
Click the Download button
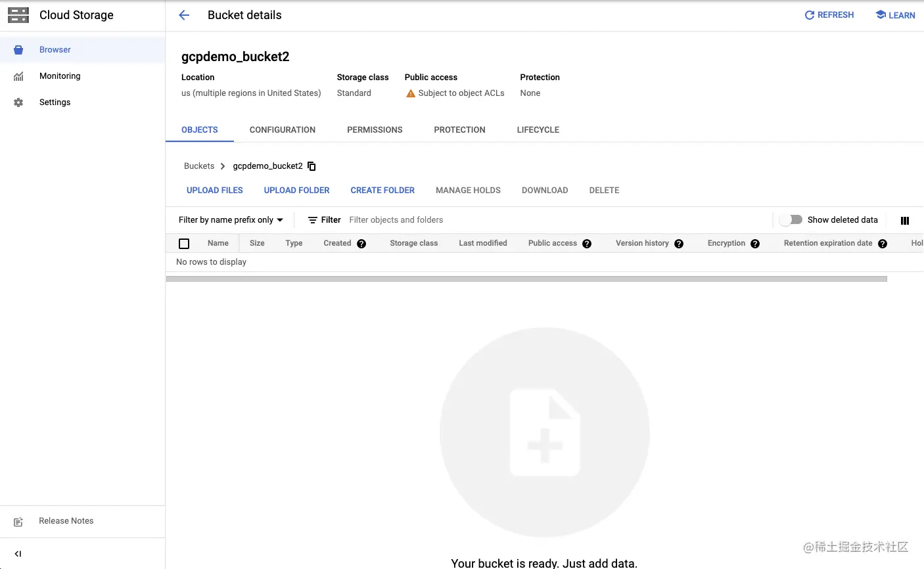coord(545,191)
